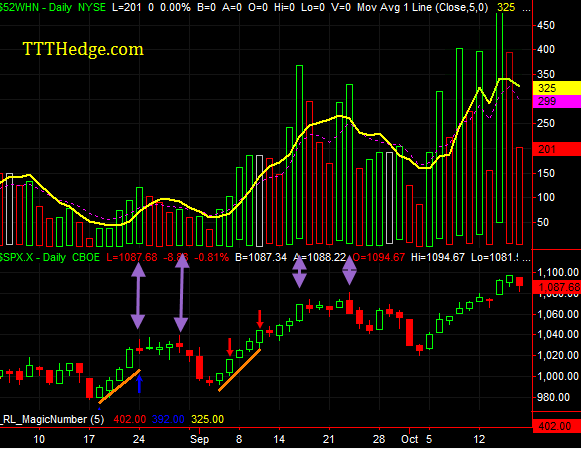Click the 400 label on upper price axis
Image resolution: width=581 pixels, height=449 pixels.
(x=546, y=49)
